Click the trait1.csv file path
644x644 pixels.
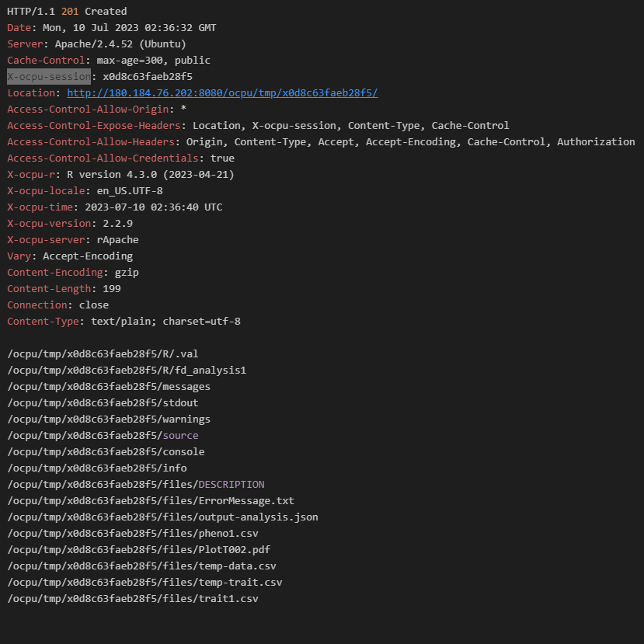coord(133,599)
